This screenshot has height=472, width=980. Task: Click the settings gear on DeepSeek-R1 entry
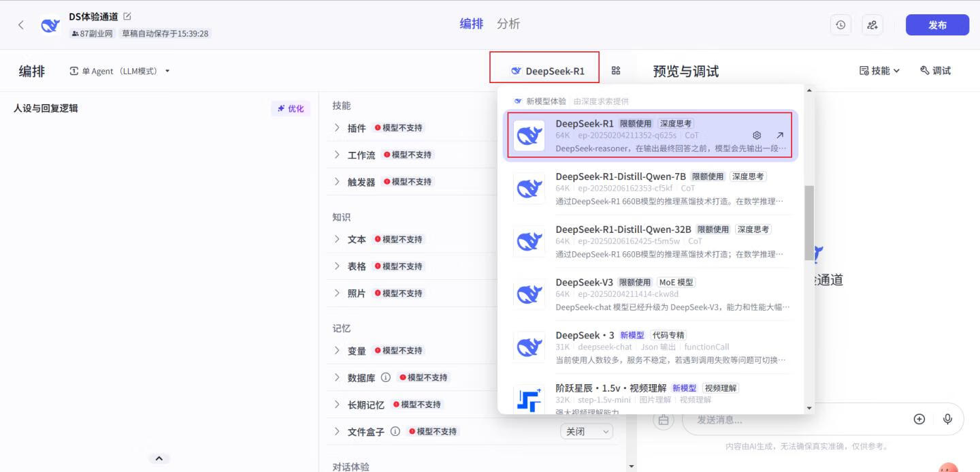pyautogui.click(x=757, y=136)
